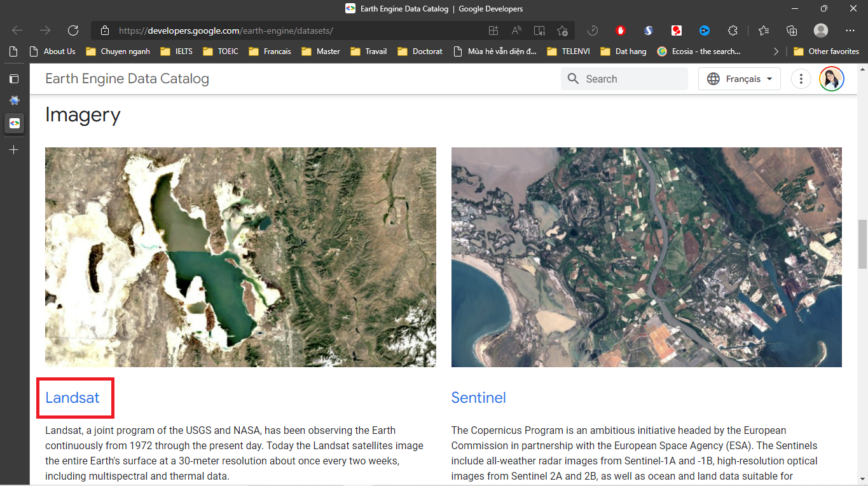The width and height of the screenshot is (868, 486).
Task: Reload the current page
Action: coord(73,30)
